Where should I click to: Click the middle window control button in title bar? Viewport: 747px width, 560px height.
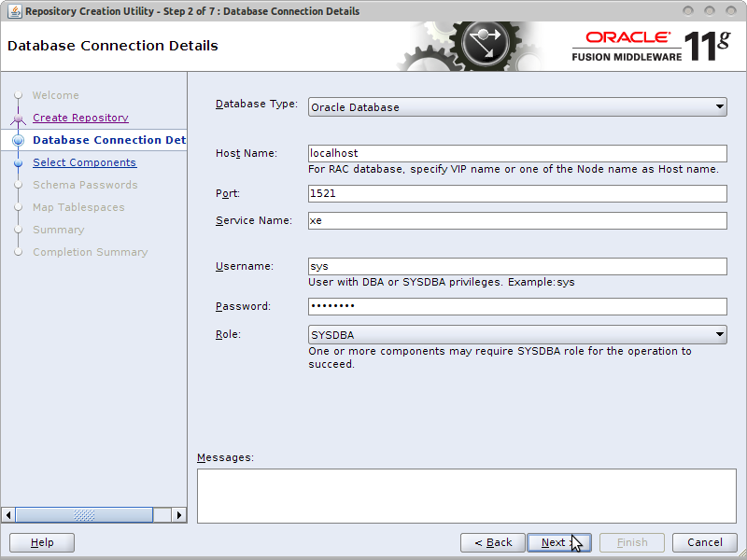coord(710,10)
